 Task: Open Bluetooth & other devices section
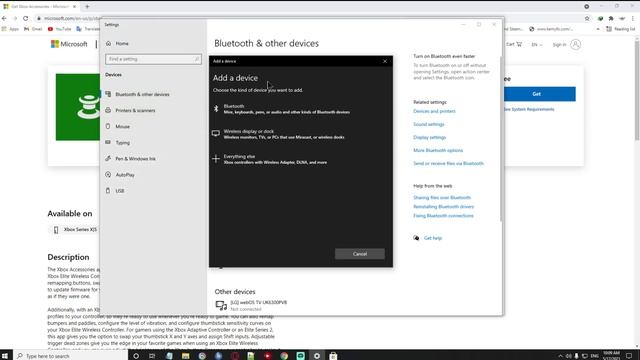tap(142, 94)
